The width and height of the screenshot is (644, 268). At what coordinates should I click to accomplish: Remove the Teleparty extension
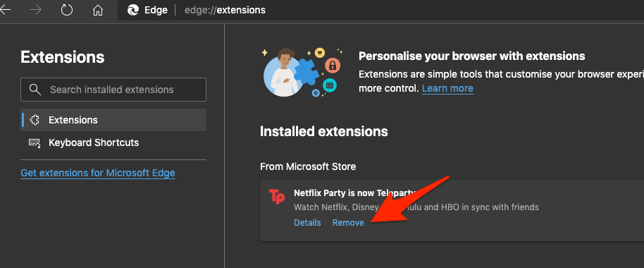tap(348, 223)
